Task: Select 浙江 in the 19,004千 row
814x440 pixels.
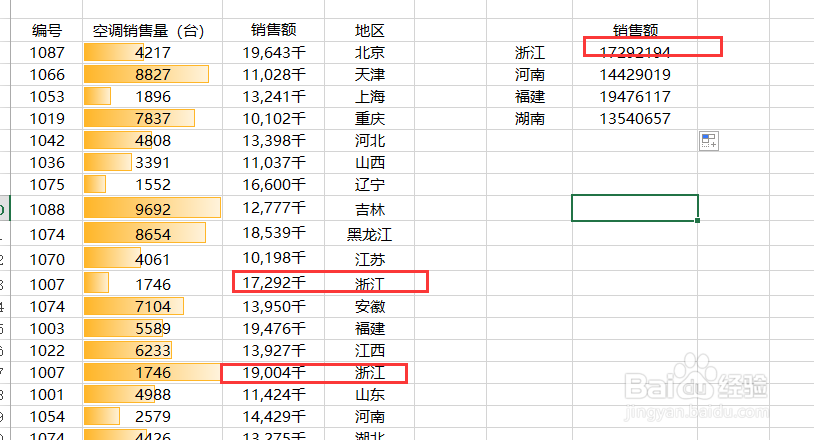Action: (370, 373)
